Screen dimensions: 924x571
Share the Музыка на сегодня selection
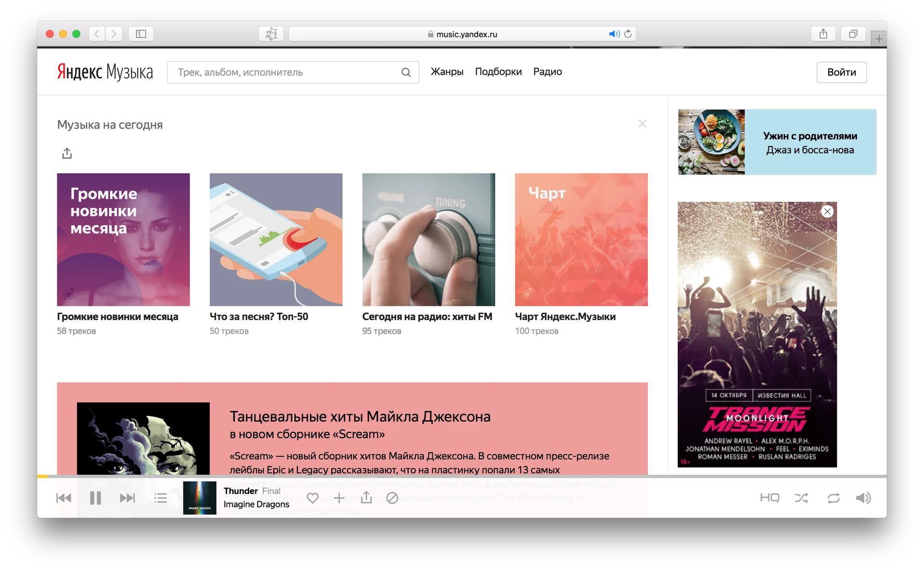(x=67, y=153)
